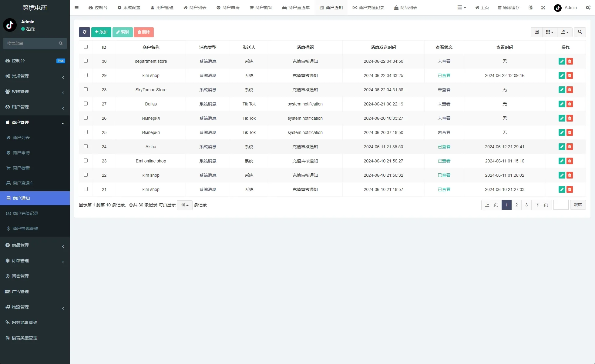
Task: Go to page 3 in pagination
Action: [x=526, y=205]
